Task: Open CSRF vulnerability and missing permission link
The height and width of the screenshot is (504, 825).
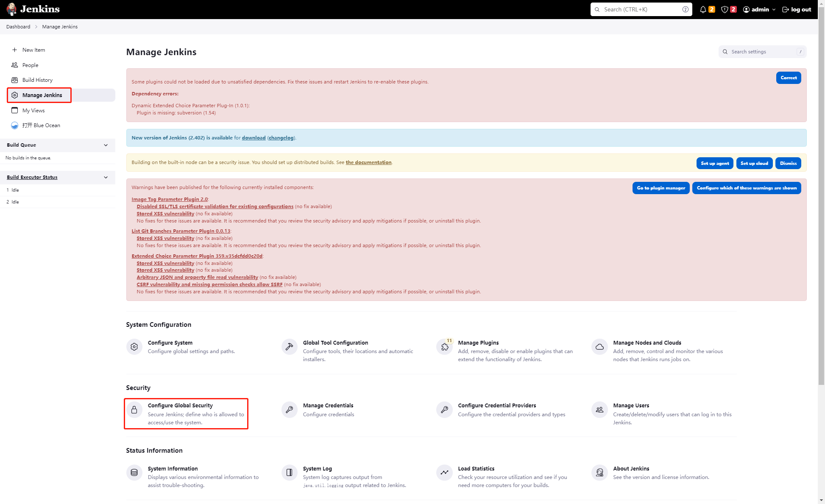Action: tap(209, 284)
